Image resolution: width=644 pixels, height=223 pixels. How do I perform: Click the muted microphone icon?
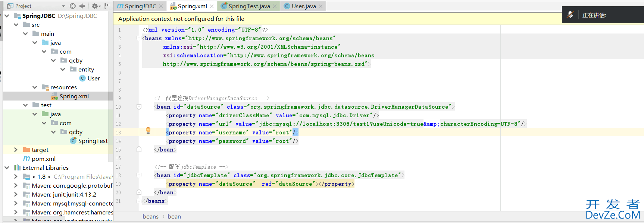(570, 15)
